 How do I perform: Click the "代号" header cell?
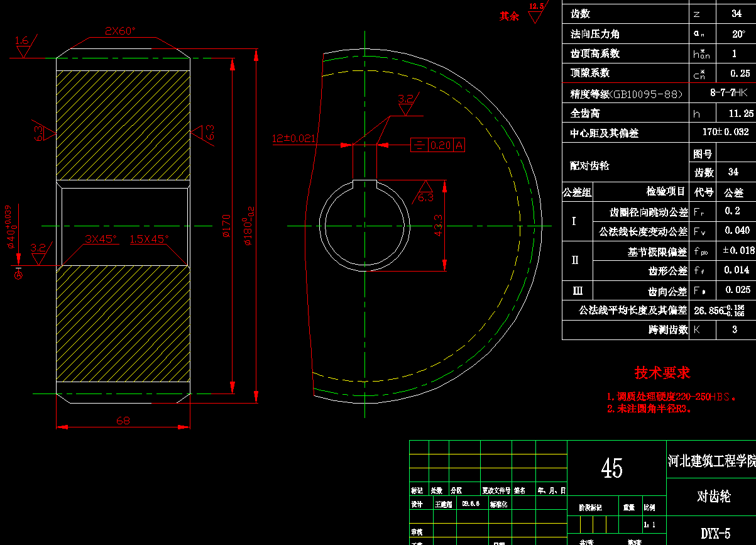[x=703, y=192]
